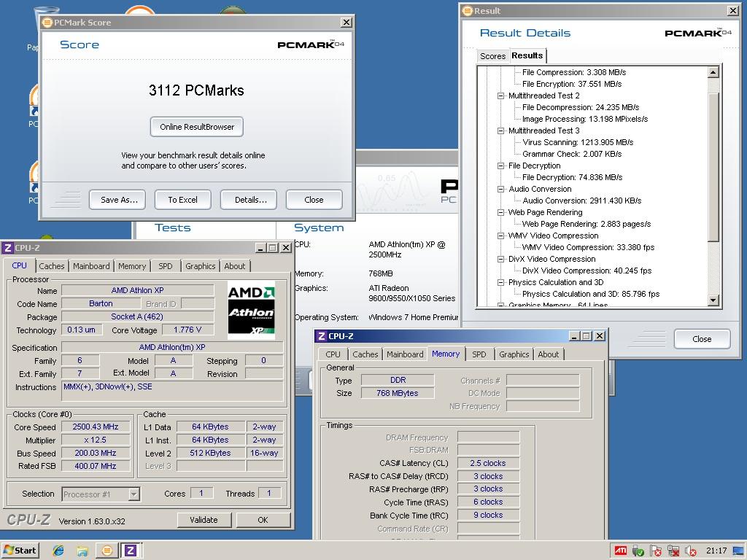Click the muted volume tray icon

pyautogui.click(x=690, y=551)
